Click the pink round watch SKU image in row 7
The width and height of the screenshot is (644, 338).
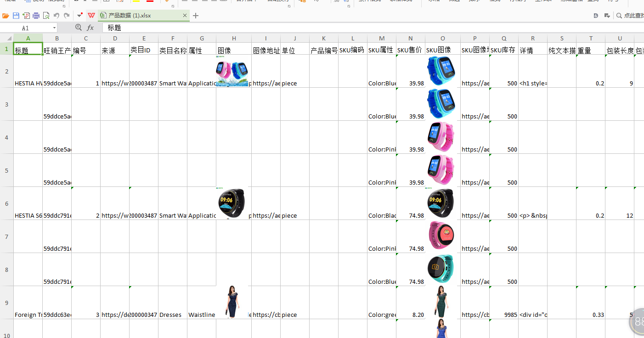click(x=441, y=236)
